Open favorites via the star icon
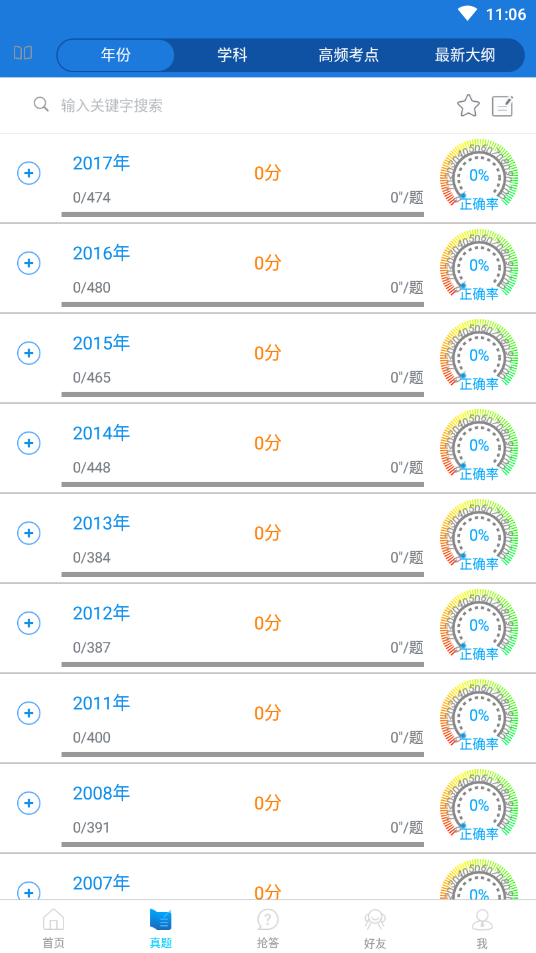This screenshot has height=953, width=536. [468, 106]
